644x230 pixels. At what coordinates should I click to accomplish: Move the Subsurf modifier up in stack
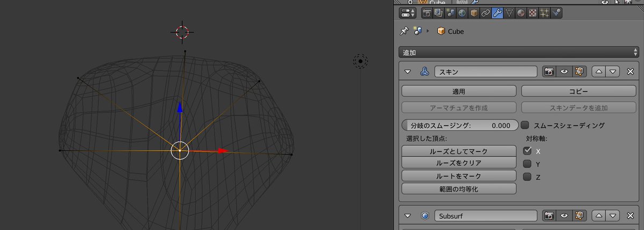pos(599,216)
